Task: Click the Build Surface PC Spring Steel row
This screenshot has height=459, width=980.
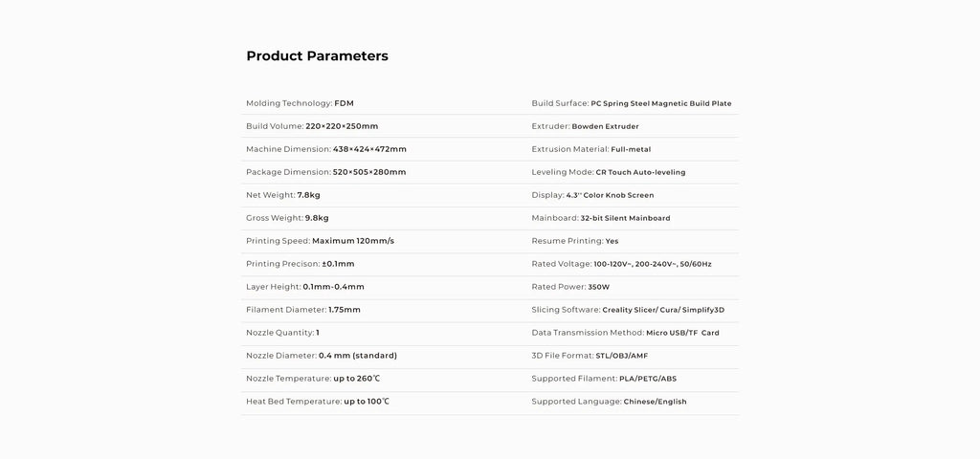Action: click(x=632, y=103)
